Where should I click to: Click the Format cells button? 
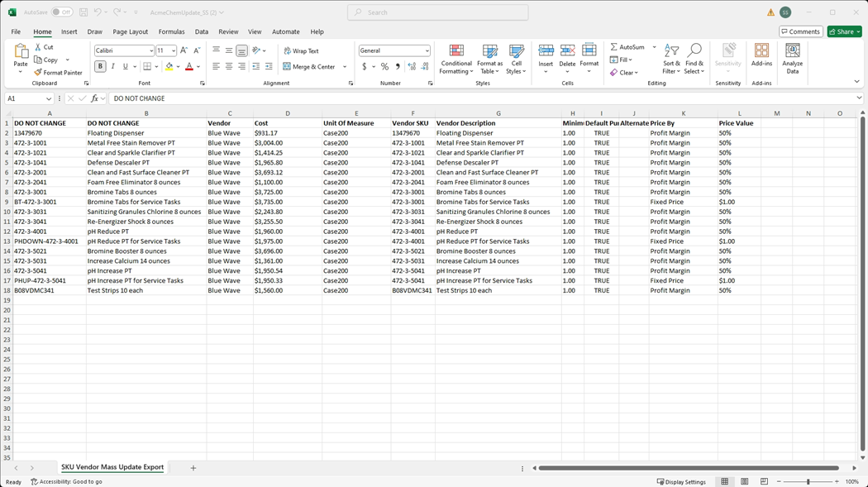pos(589,60)
